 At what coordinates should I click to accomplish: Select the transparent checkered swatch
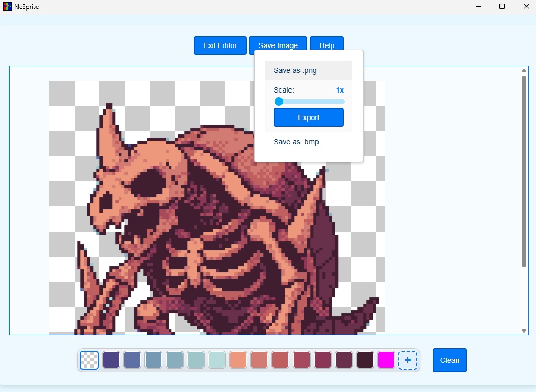pyautogui.click(x=89, y=360)
